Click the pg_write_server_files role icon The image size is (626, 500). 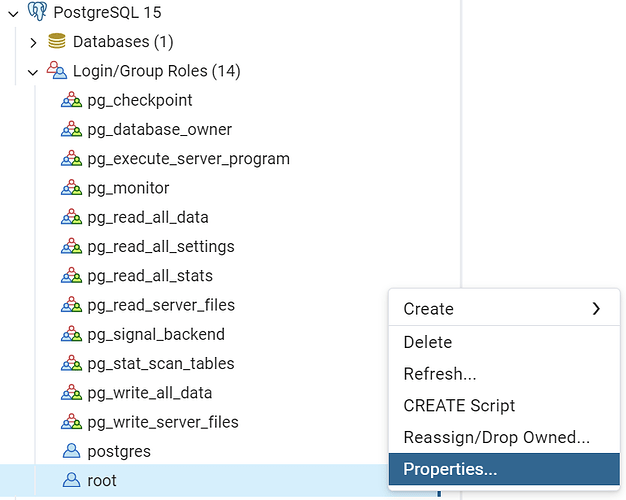(71, 422)
